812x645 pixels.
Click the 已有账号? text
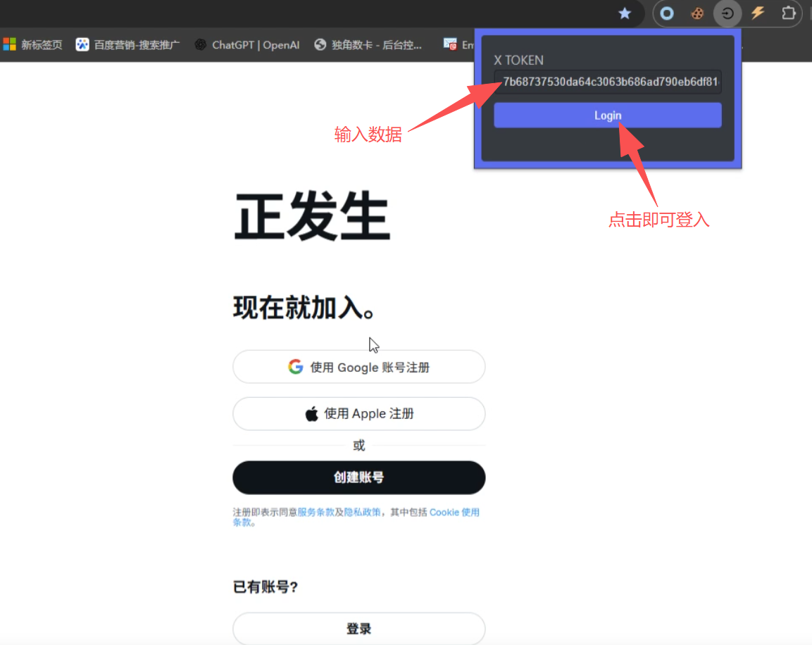click(265, 587)
